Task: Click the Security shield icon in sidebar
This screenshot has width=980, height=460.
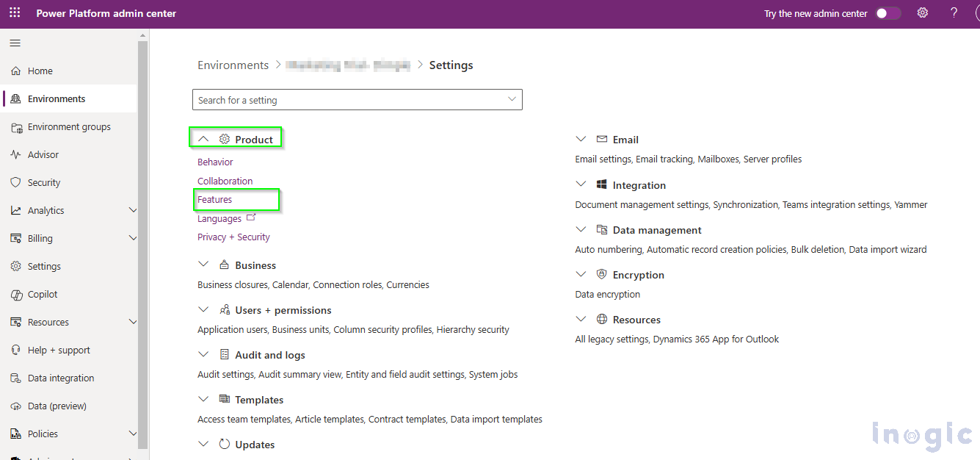Action: click(15, 183)
